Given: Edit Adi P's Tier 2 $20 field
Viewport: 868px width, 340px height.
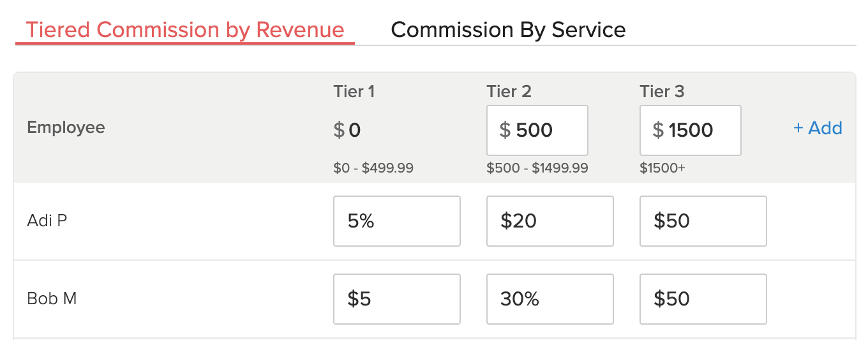Looking at the screenshot, I should 550,221.
